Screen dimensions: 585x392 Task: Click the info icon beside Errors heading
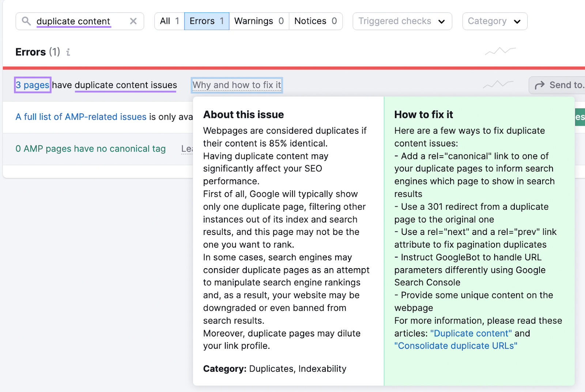[68, 52]
